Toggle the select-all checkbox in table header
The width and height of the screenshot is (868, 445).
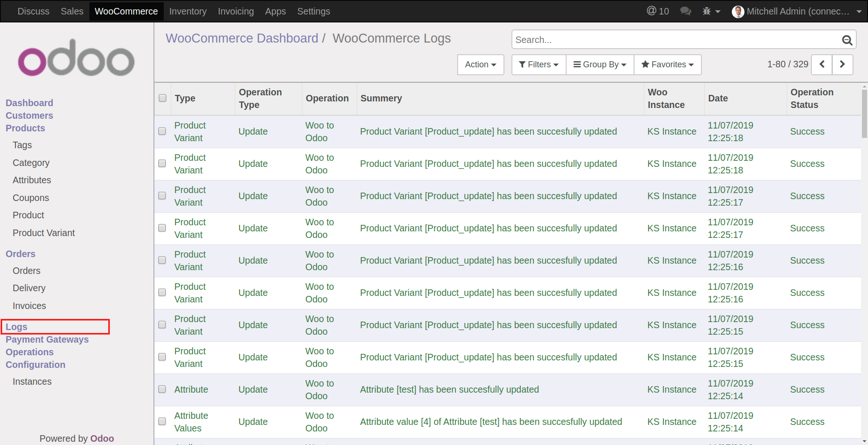162,98
